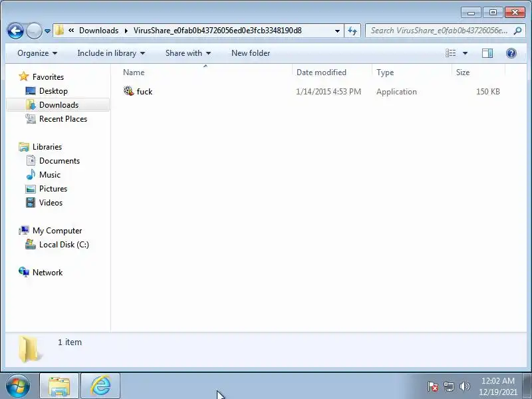Open Include in library menu
This screenshot has height=399, width=532.
[x=111, y=53]
